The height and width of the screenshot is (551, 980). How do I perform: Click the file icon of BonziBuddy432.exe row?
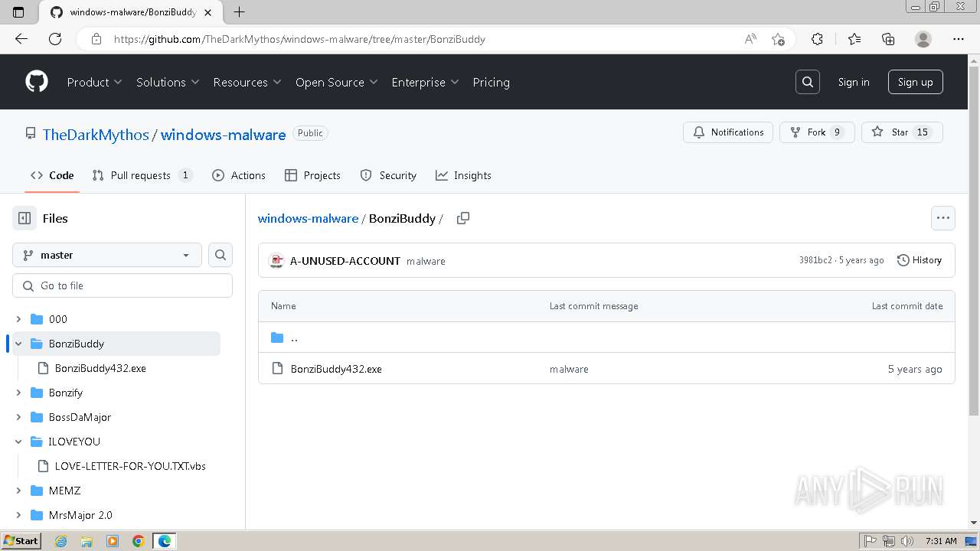[277, 369]
